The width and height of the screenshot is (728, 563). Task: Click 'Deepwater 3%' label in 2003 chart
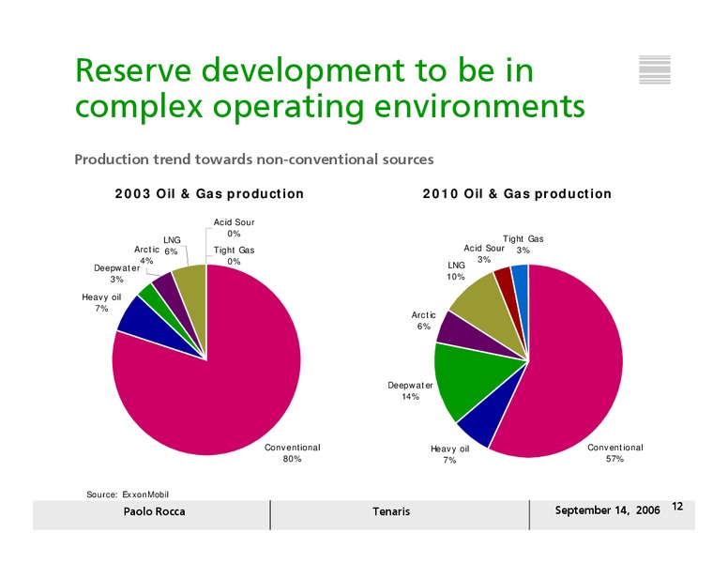116,274
